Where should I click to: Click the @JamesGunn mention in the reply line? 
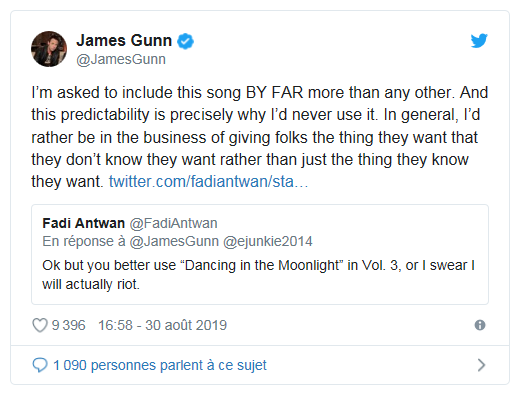[174, 241]
